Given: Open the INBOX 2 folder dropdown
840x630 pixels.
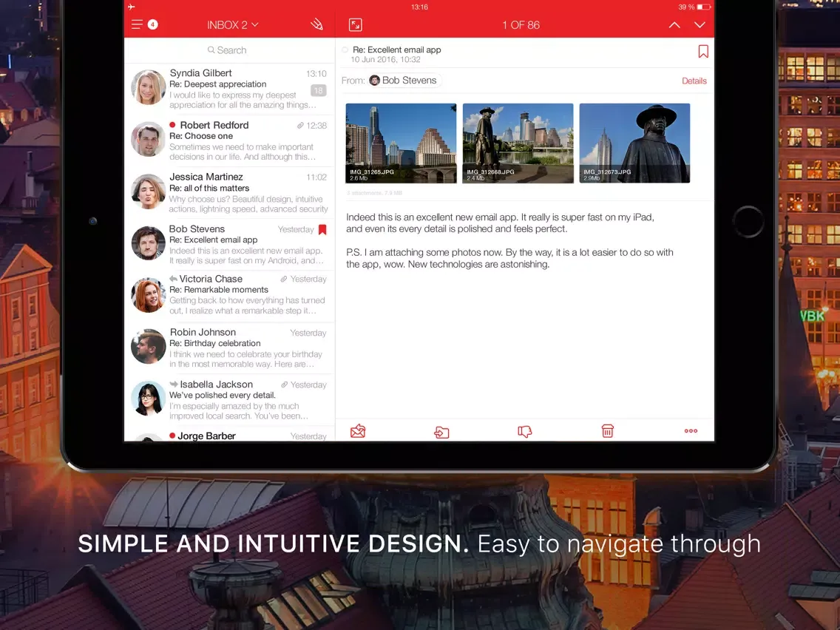Looking at the screenshot, I should click(232, 24).
